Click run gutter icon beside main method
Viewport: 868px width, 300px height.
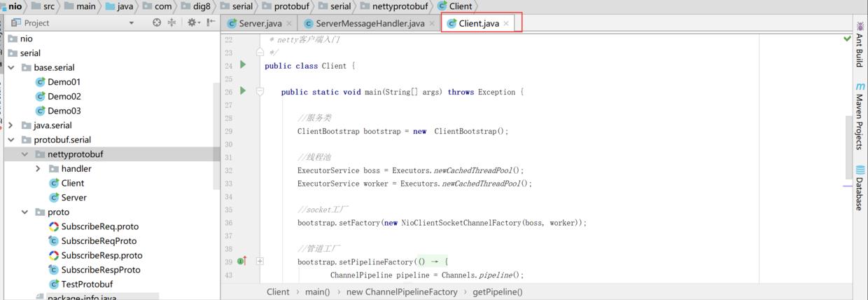click(x=243, y=90)
